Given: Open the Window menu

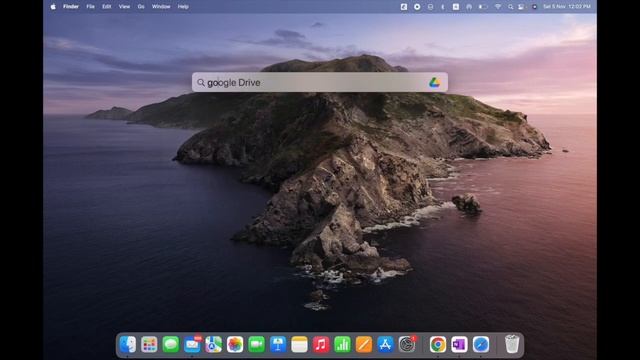Looking at the screenshot, I should 161,7.
